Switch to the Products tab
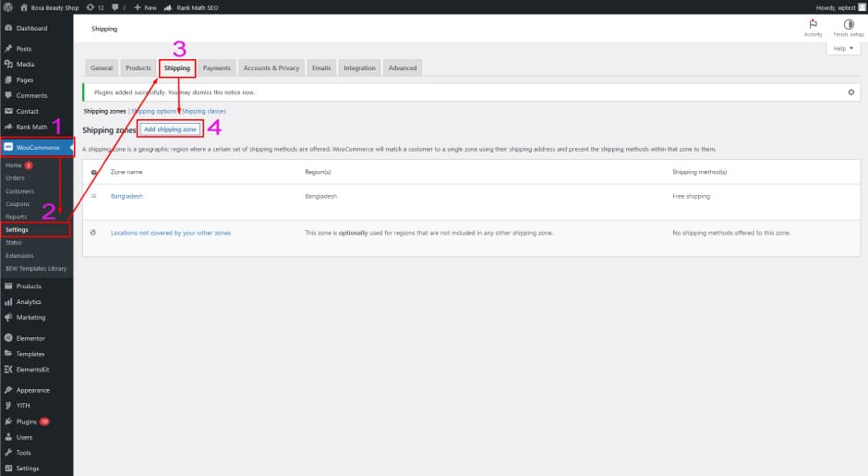This screenshot has height=476, width=868. point(138,67)
